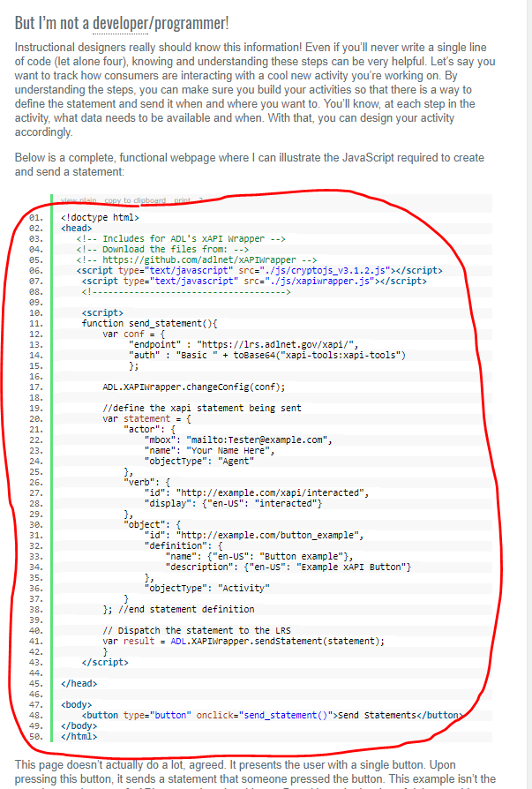This screenshot has height=789, width=532.
Task: Click the closing '</script>' tag on line 43
Action: tap(105, 661)
